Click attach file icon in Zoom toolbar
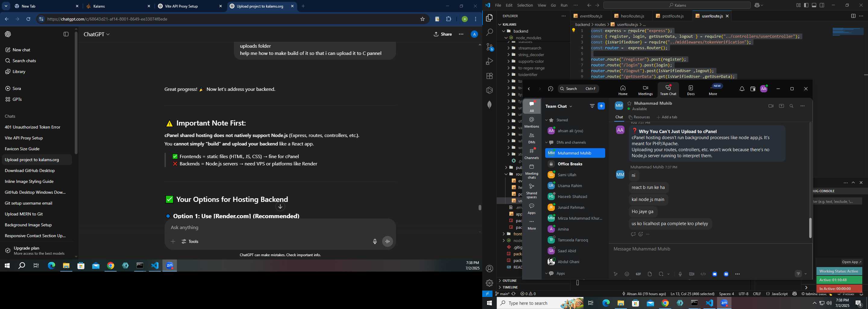The image size is (868, 309). point(650,274)
